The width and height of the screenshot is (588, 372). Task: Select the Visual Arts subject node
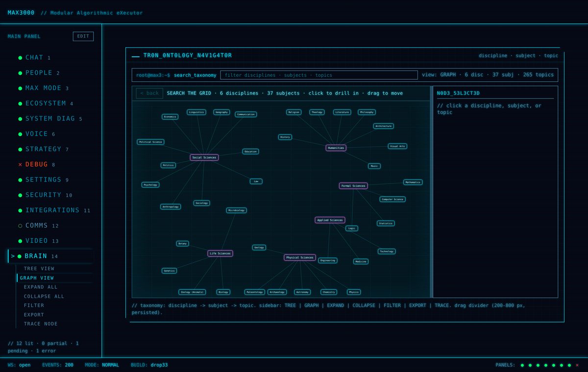coord(397,146)
